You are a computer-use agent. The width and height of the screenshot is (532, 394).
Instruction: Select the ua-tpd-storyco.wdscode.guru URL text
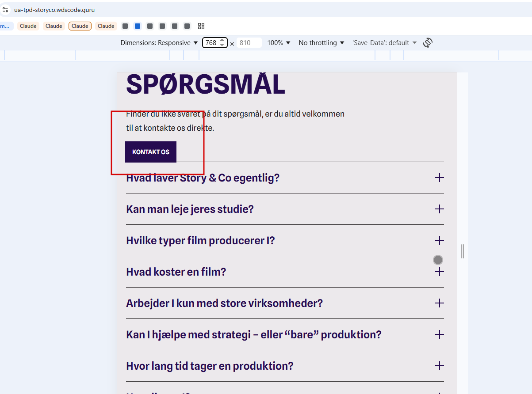(54, 10)
